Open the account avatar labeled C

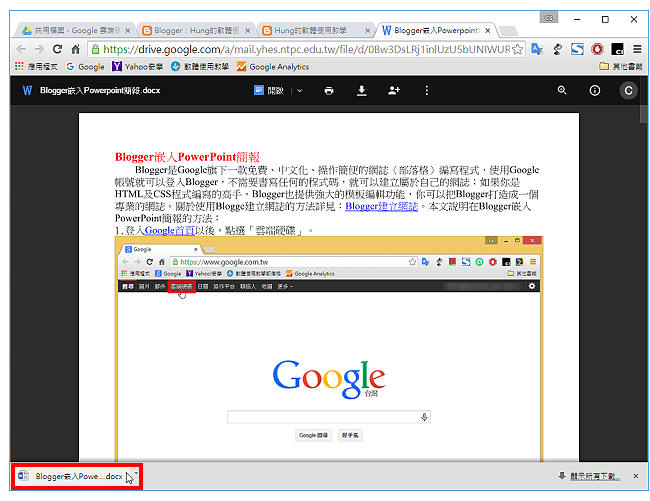click(x=628, y=90)
